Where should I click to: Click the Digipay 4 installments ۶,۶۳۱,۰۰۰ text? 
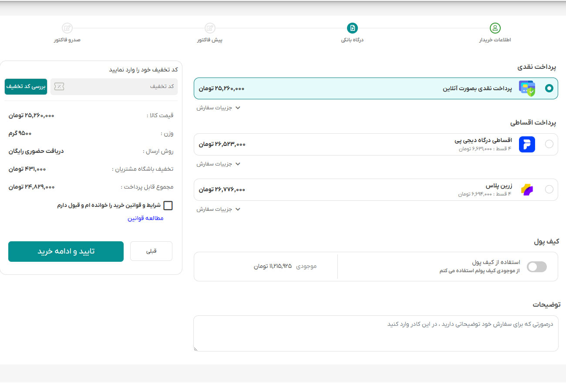[485, 149]
